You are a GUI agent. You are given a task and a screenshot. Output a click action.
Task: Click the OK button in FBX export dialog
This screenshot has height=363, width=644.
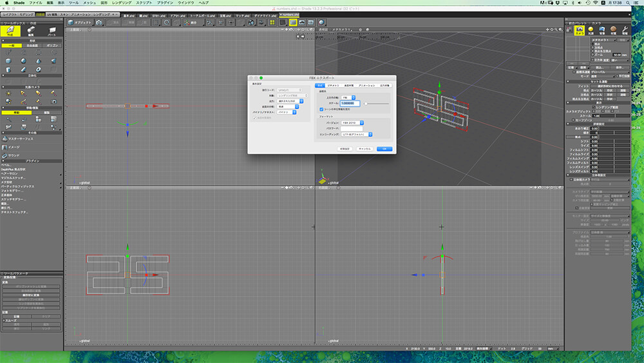pos(384,148)
